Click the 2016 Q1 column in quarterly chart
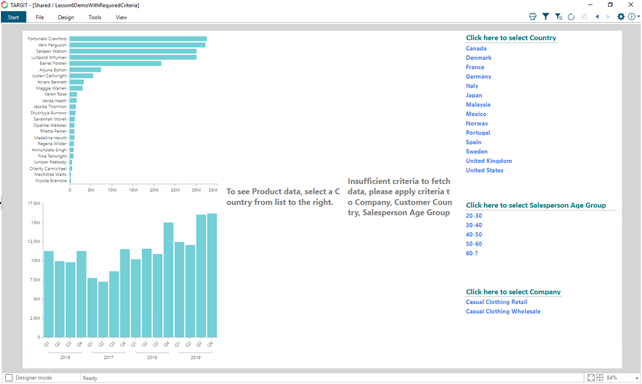Image resolution: width=642 pixels, height=384 pixels. pyautogui.click(x=49, y=294)
